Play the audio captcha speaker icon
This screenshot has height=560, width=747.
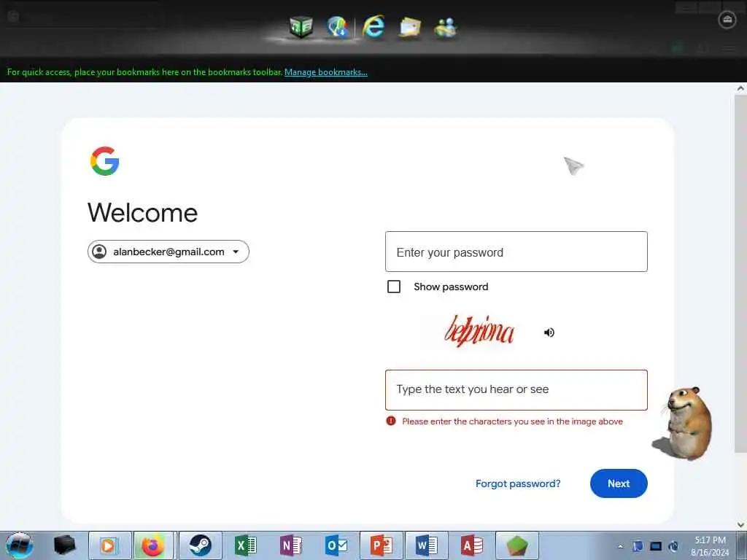pyautogui.click(x=549, y=332)
